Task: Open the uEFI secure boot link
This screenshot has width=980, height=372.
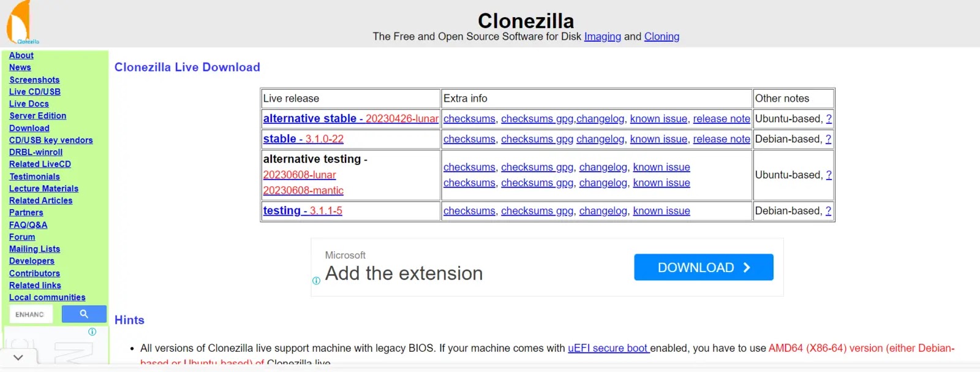Action: click(608, 348)
